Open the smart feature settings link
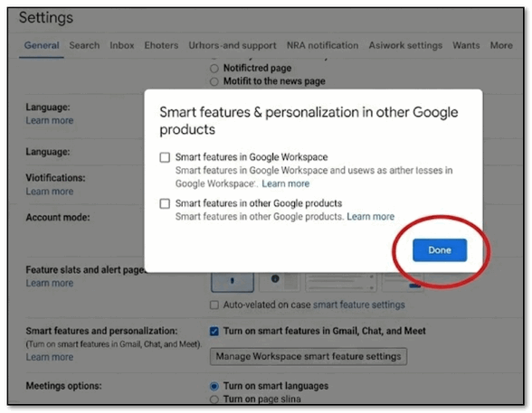 [x=359, y=305]
